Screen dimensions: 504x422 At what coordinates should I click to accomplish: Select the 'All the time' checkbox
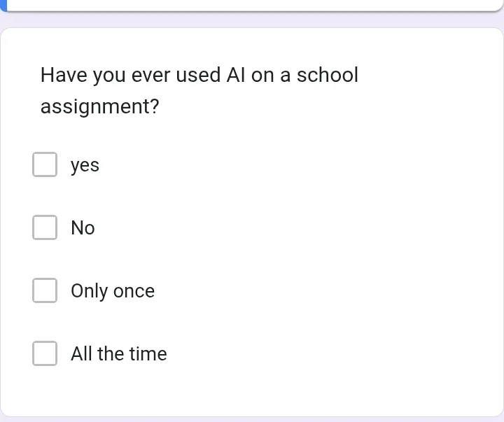point(45,353)
